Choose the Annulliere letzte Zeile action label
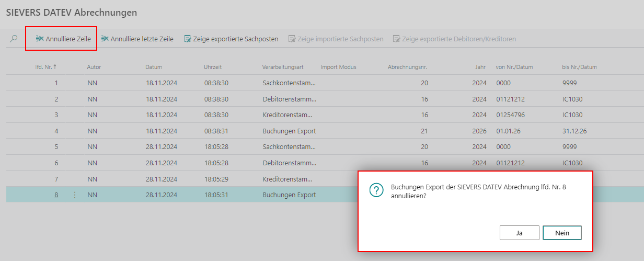 point(142,39)
